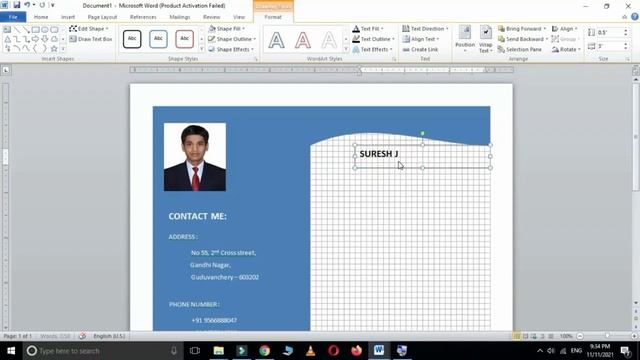The image size is (640, 360).
Task: Switch to Print Layout view
Action: point(517,336)
